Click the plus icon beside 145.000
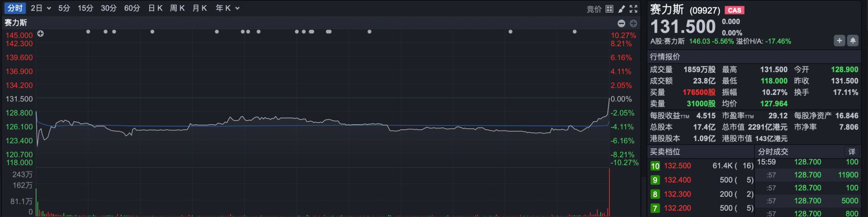The height and width of the screenshot is (217, 868). point(41,34)
